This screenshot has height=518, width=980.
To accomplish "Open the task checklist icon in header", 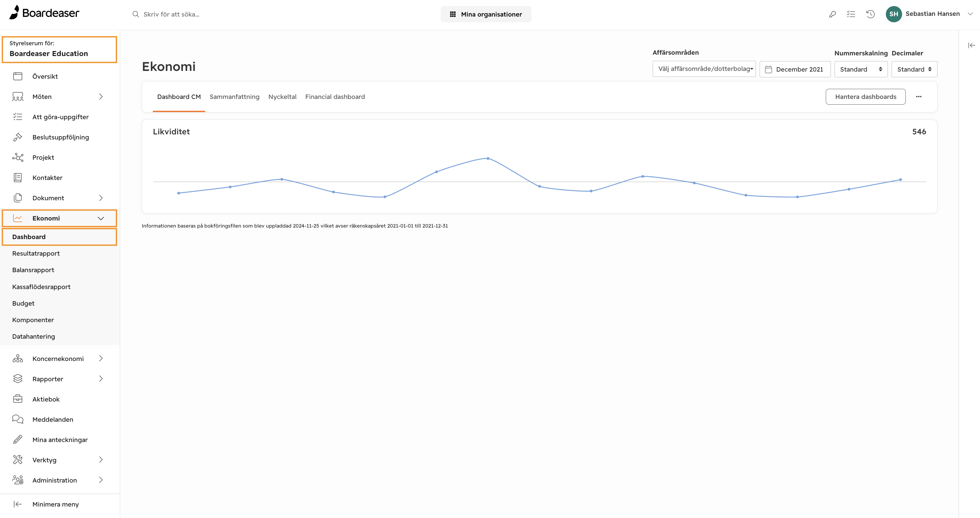I will (x=851, y=14).
